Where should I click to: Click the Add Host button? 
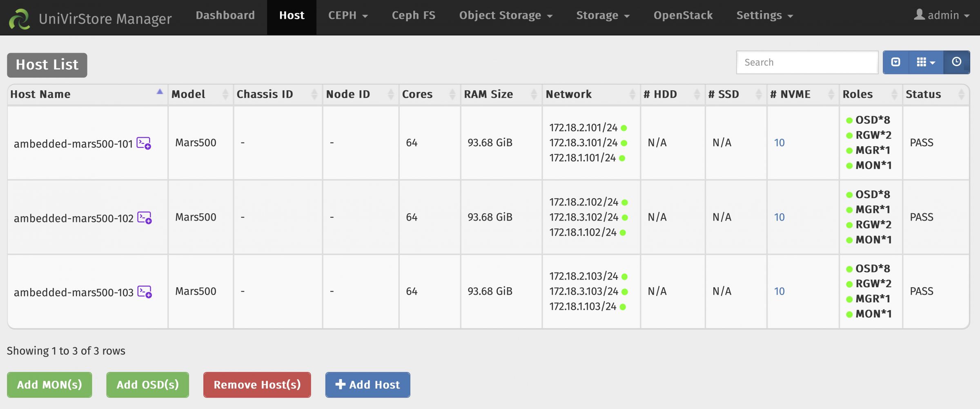(367, 384)
